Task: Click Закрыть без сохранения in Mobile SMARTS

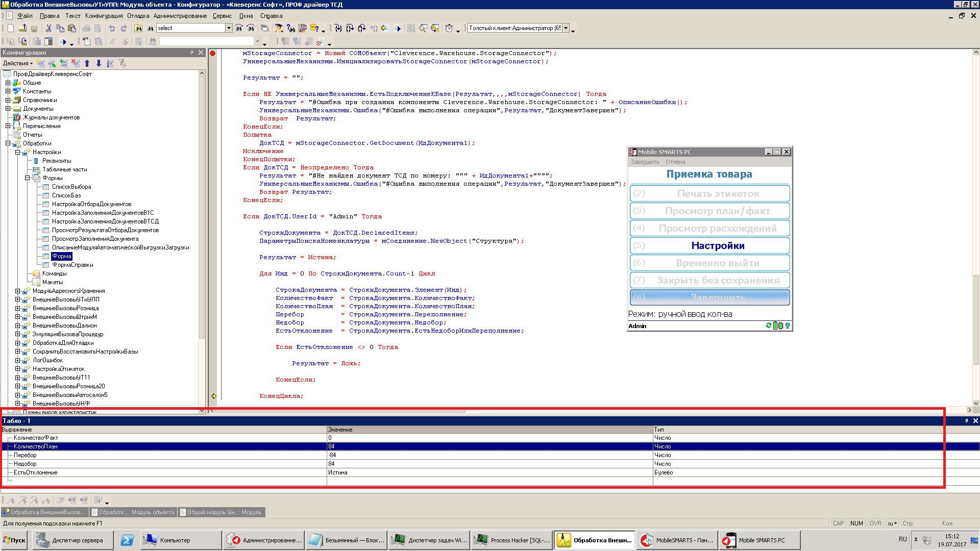Action: point(710,280)
